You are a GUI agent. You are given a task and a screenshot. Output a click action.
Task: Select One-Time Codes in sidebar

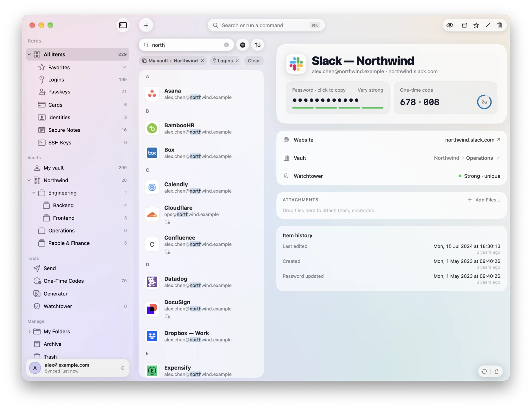[78, 281]
